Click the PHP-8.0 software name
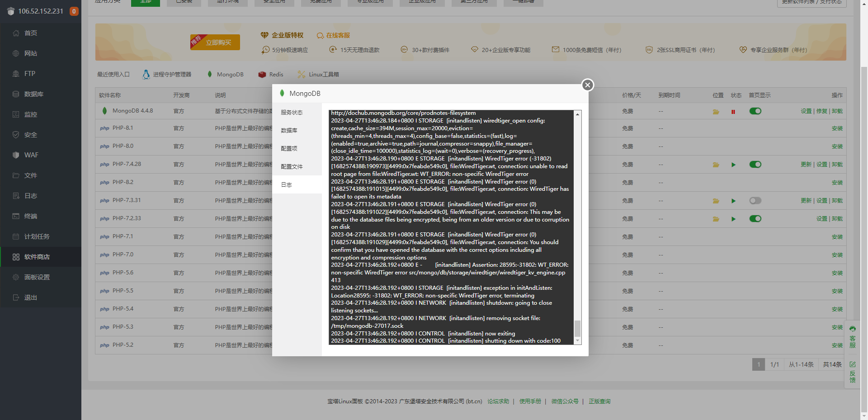The image size is (868, 420). pyautogui.click(x=123, y=146)
